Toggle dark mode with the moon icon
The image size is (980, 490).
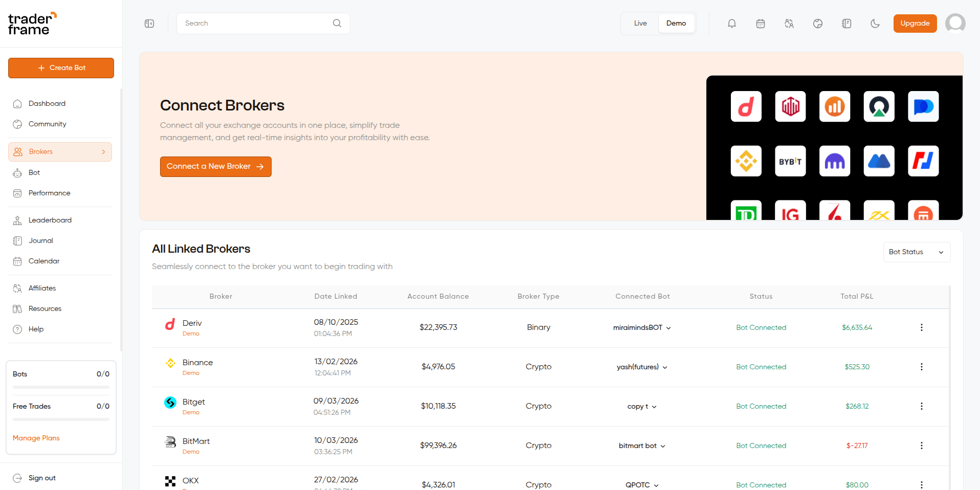875,24
